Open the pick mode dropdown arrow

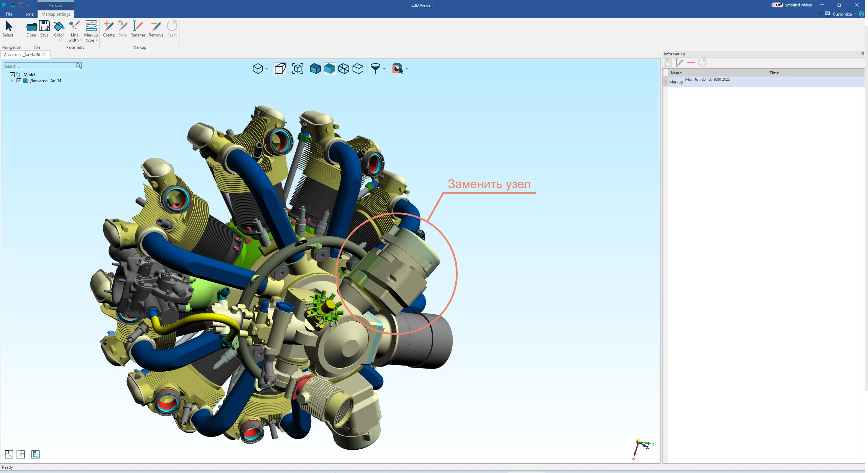pos(407,69)
